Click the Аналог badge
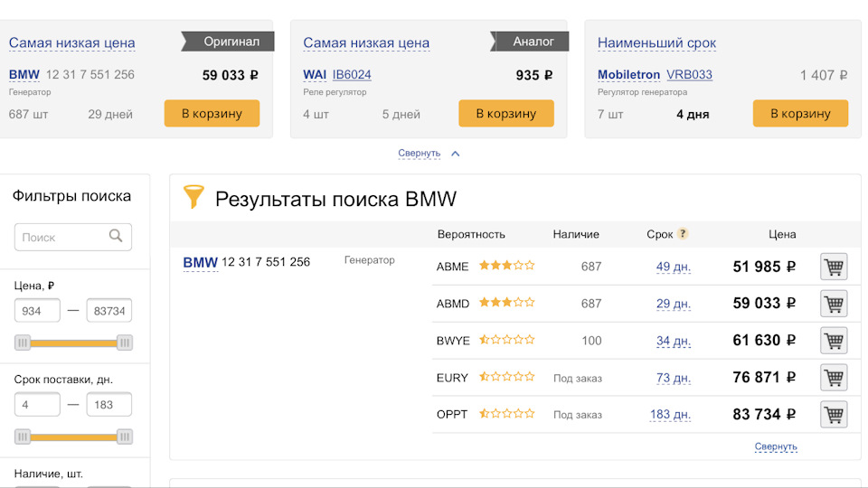Viewport: 868px width, 488px height. (529, 42)
